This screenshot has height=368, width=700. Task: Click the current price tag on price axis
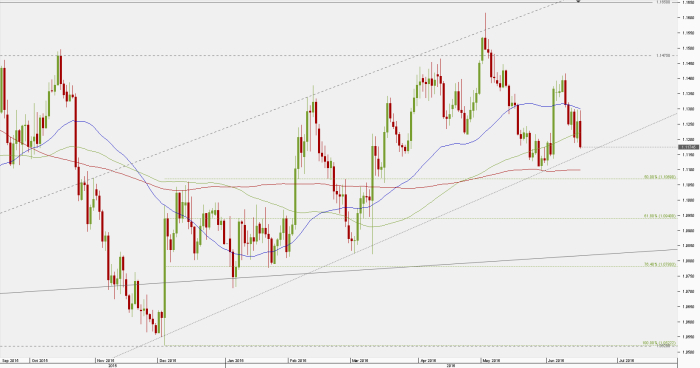(x=688, y=147)
